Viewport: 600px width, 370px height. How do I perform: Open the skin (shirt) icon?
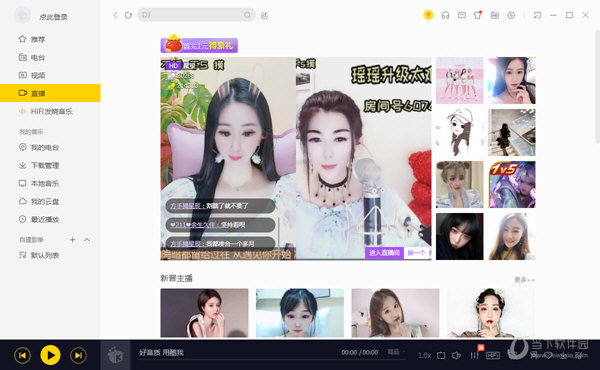(478, 15)
